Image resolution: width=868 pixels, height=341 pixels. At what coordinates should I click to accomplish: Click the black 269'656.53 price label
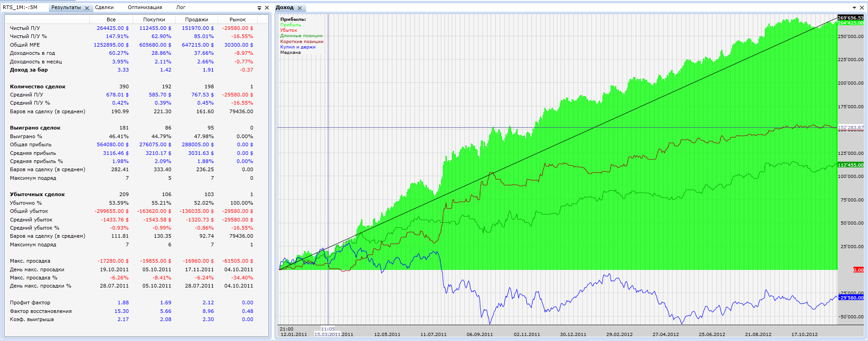(850, 18)
